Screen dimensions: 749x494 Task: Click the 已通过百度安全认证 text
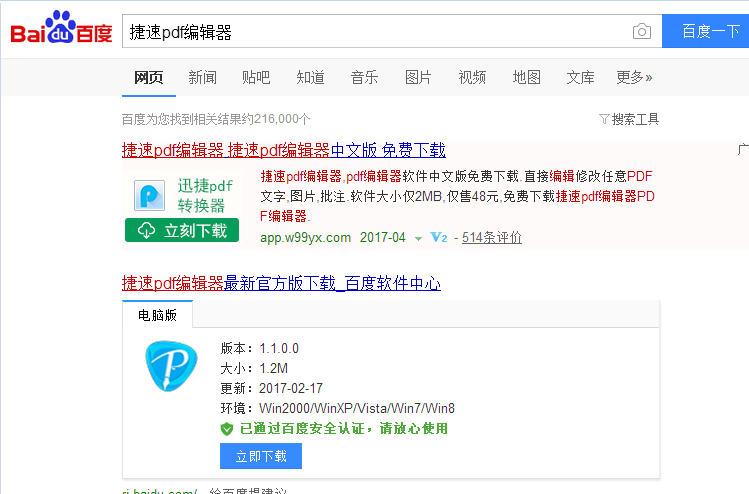click(x=344, y=429)
